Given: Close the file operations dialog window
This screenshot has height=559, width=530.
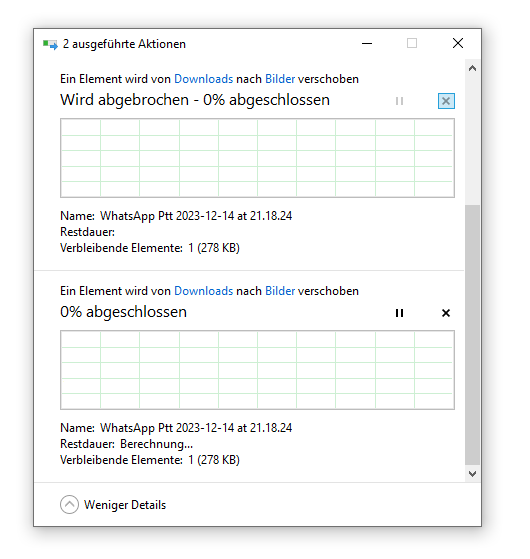Looking at the screenshot, I should 458,43.
